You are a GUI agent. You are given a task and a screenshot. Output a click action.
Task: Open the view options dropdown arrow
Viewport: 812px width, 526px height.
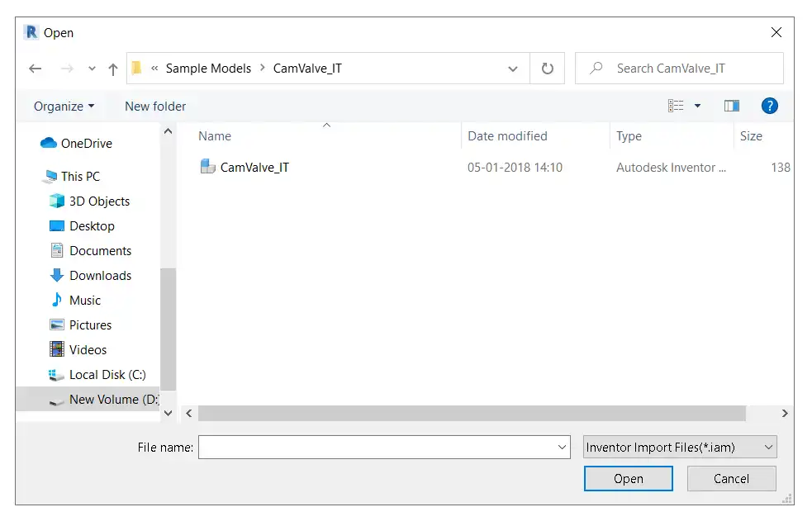[x=697, y=106]
